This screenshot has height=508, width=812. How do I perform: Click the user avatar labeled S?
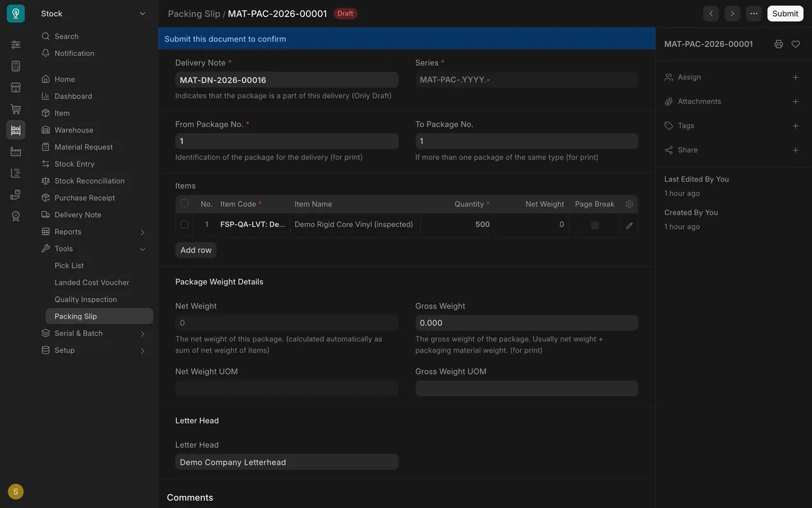click(16, 491)
